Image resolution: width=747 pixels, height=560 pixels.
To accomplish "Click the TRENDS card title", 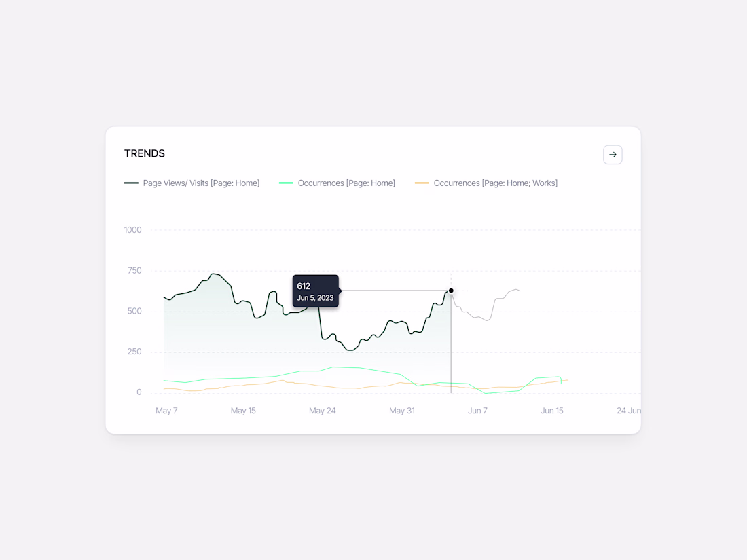I will [x=145, y=154].
